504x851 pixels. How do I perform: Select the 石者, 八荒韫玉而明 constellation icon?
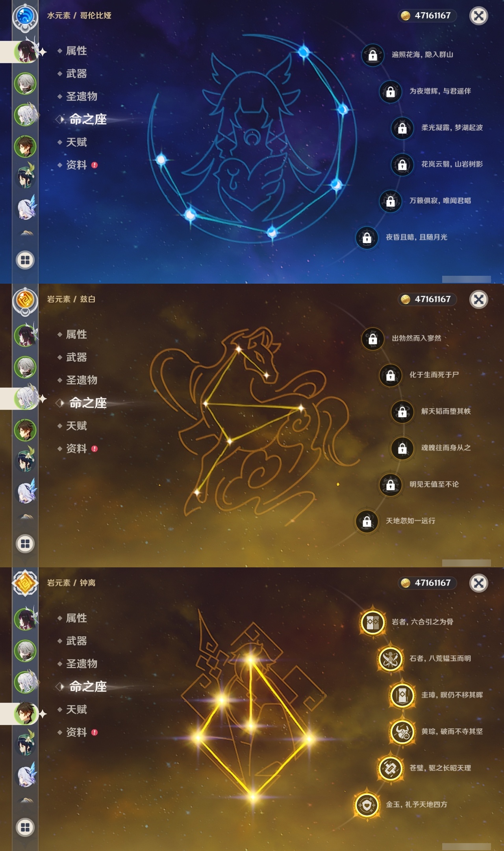(390, 659)
